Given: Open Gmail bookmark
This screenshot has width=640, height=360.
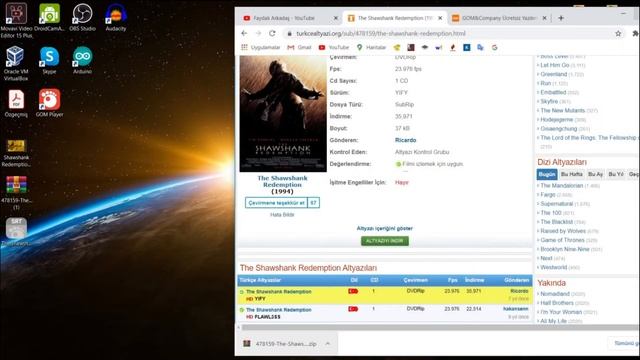Looking at the screenshot, I should [x=299, y=47].
